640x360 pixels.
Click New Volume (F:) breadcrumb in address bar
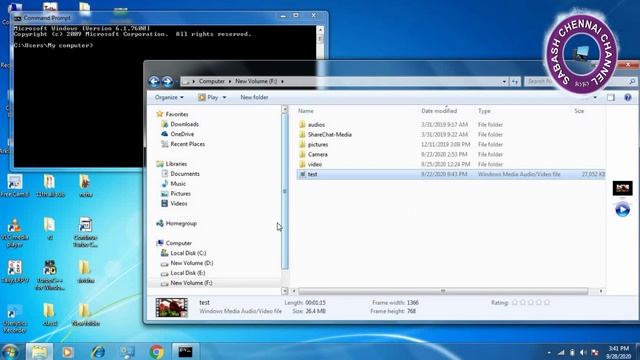point(256,81)
